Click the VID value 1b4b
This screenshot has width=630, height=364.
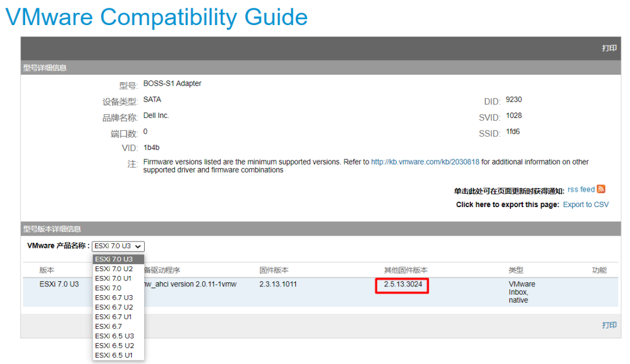(x=152, y=148)
